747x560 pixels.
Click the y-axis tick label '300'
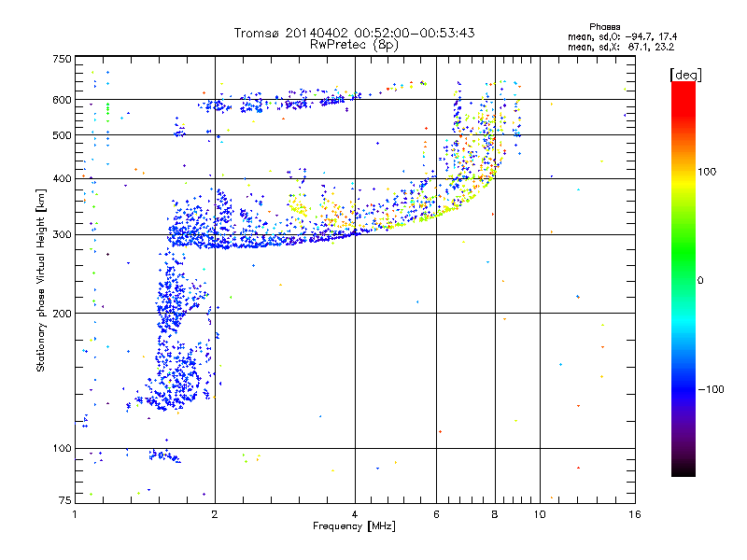click(62, 235)
